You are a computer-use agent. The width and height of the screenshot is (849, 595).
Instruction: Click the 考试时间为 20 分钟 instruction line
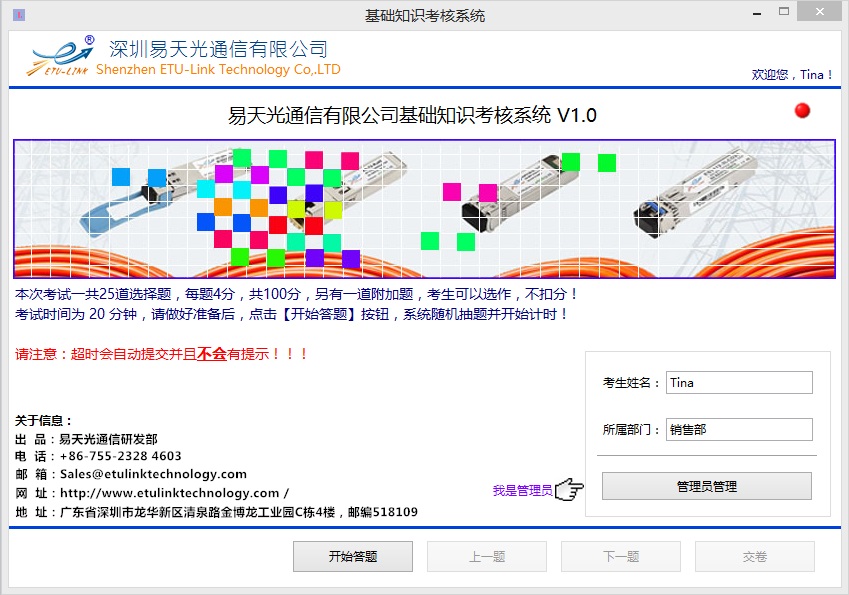click(291, 314)
